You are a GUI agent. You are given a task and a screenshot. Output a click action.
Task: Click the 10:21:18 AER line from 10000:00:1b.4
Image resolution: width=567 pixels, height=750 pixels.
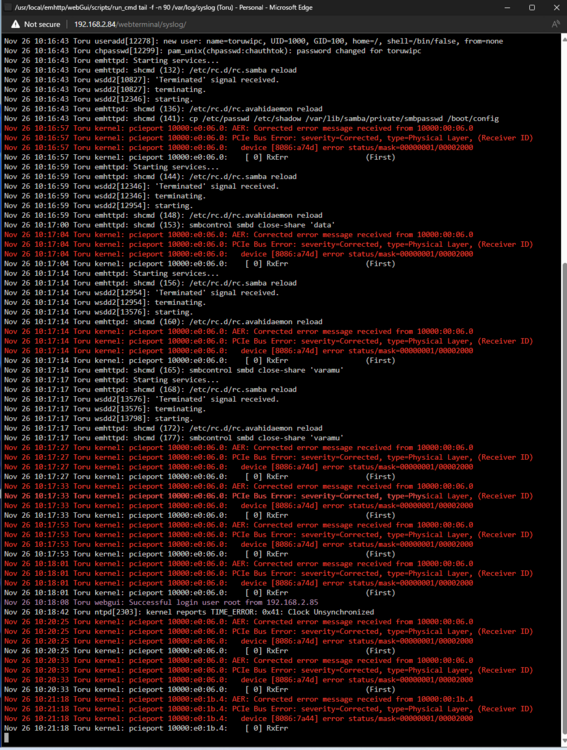coord(239,699)
